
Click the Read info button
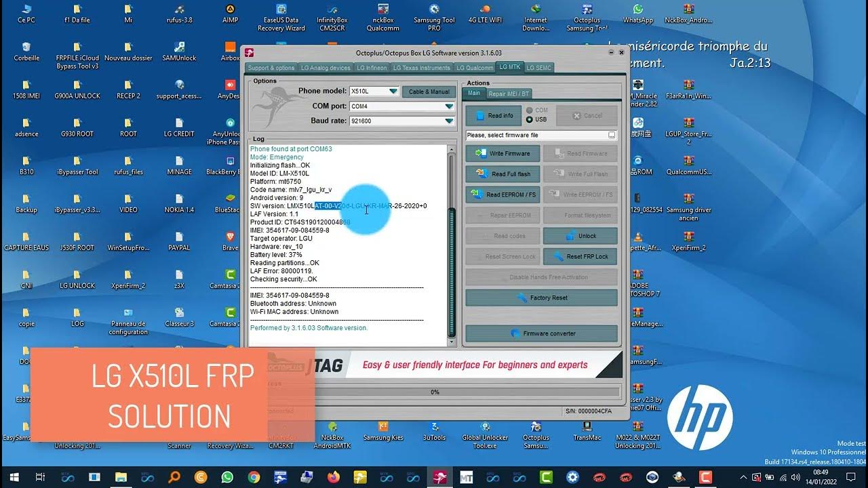tap(494, 115)
